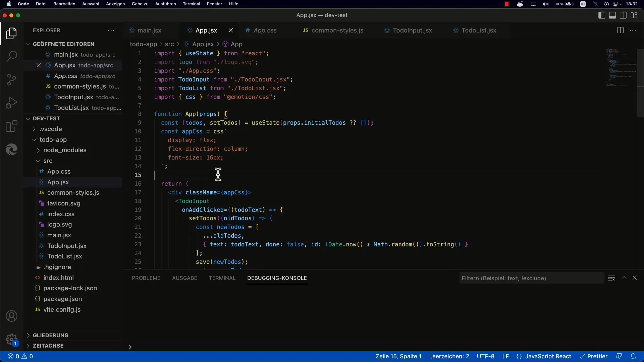
Task: Go to line via Zeile 15, Spalte 1
Action: (398, 356)
